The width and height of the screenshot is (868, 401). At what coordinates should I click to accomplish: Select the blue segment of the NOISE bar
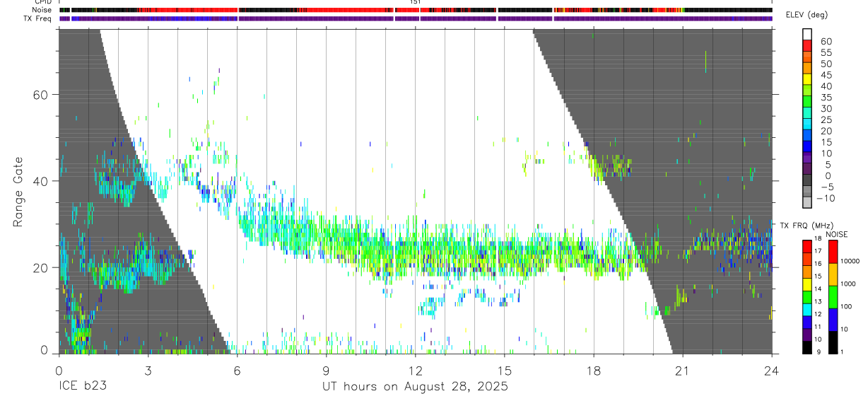(833, 320)
